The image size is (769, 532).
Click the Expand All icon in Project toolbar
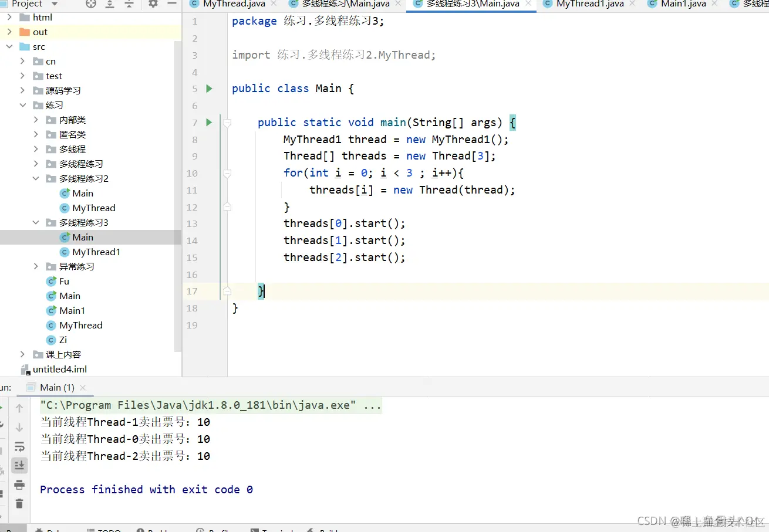click(110, 4)
